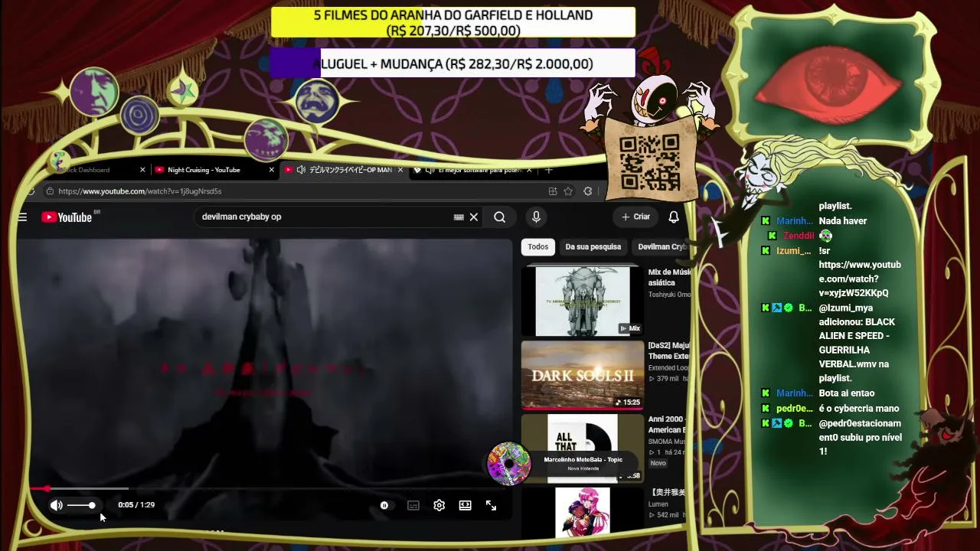980x551 pixels.
Task: Toggle subtitles on the video player
Action: [x=413, y=505]
